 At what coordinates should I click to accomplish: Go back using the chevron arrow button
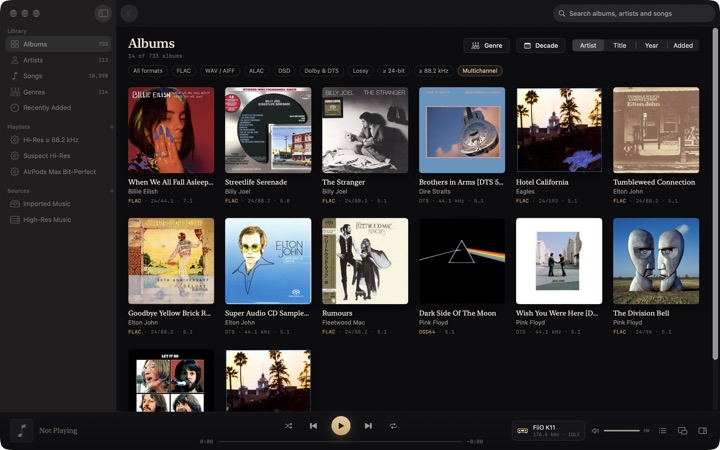click(129, 13)
